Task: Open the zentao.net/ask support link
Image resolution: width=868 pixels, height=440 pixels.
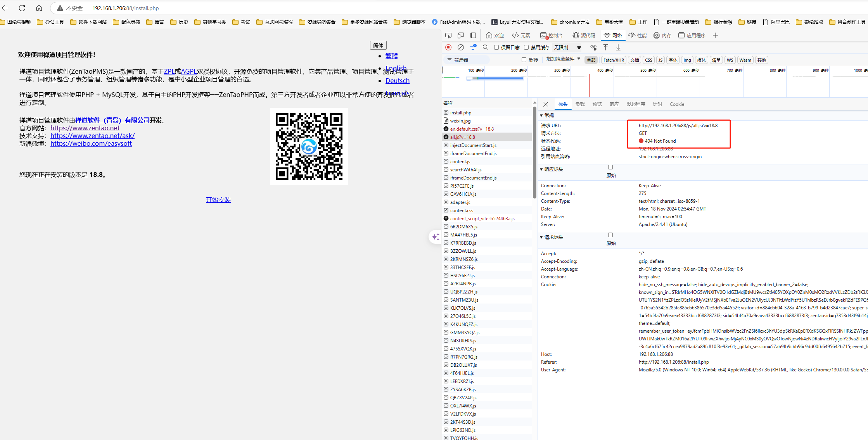Action: [92, 136]
